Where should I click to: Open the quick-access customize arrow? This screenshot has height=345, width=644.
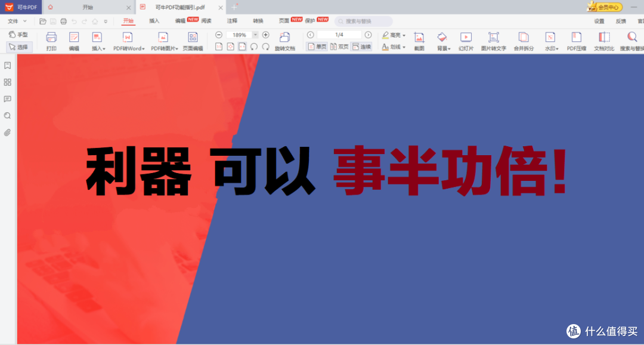[x=106, y=21]
